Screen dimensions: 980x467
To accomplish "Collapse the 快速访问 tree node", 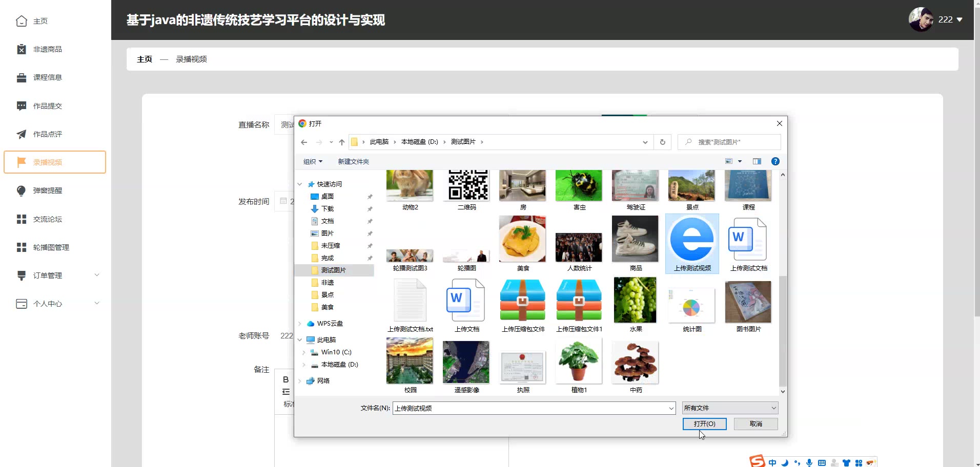I will pyautogui.click(x=300, y=184).
